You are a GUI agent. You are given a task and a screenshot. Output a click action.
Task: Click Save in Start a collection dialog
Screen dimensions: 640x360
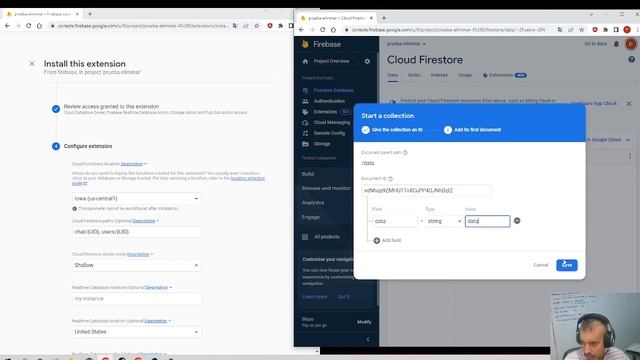(x=567, y=265)
